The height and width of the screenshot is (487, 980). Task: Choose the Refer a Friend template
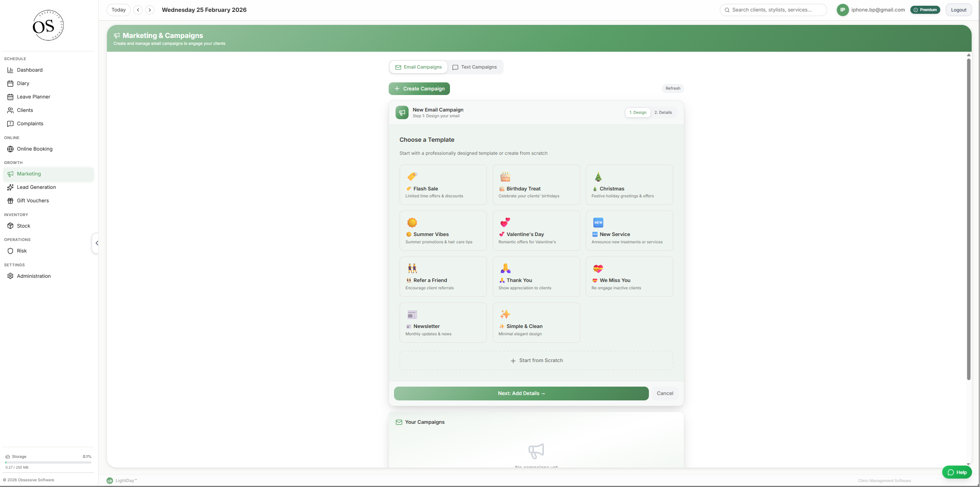(443, 277)
